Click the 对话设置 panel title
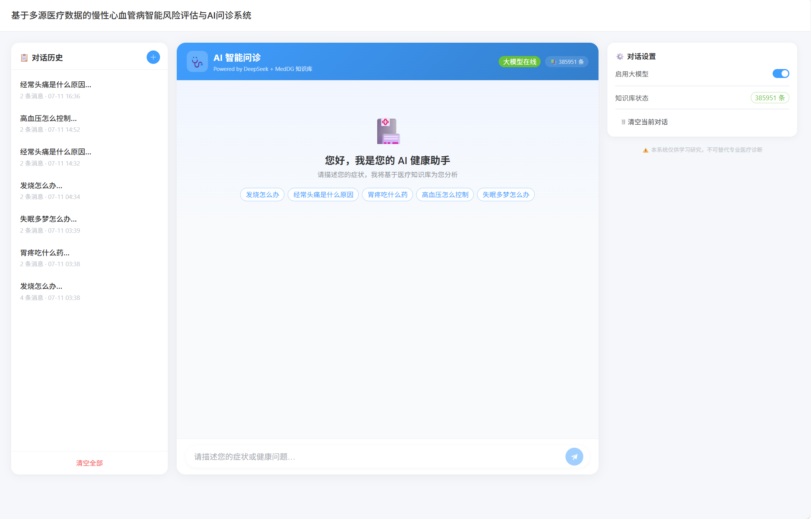Viewport: 812px width, 519px height. (641, 56)
